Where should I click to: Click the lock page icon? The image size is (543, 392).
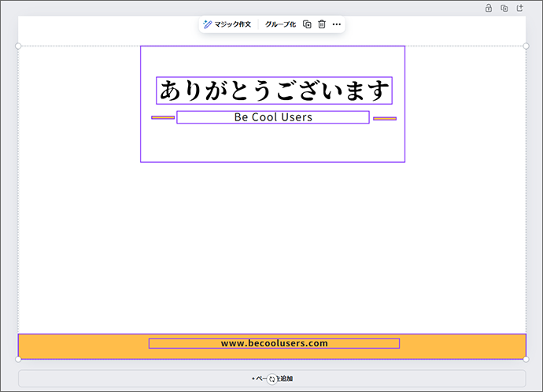coord(488,8)
